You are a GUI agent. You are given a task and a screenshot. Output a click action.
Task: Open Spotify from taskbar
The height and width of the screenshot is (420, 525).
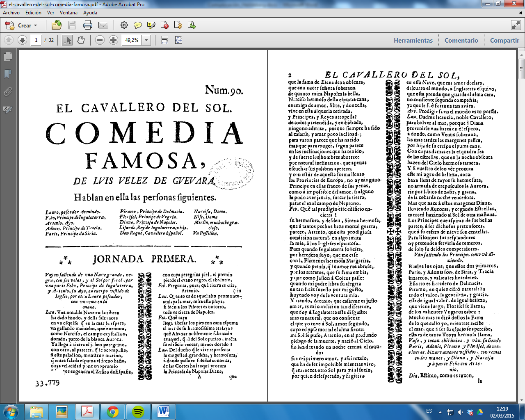click(138, 412)
